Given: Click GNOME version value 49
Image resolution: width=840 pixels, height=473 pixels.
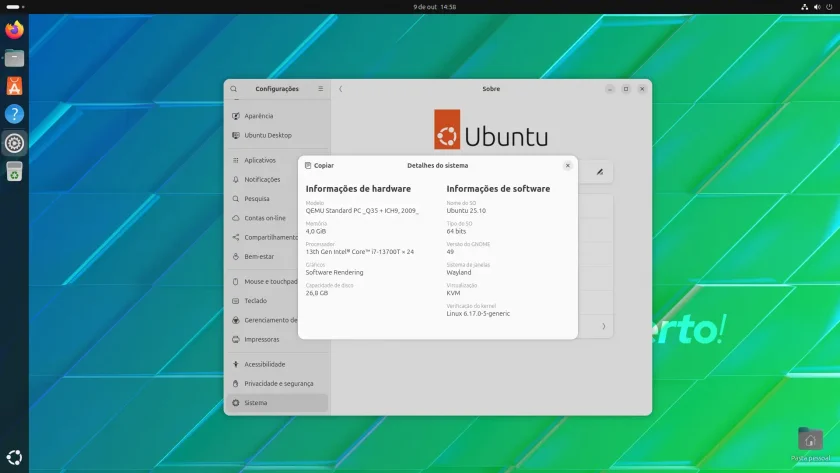Looking at the screenshot, I should [x=450, y=252].
